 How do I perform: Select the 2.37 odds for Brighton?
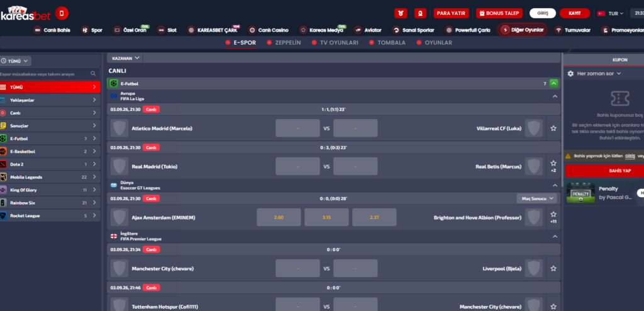[374, 217]
